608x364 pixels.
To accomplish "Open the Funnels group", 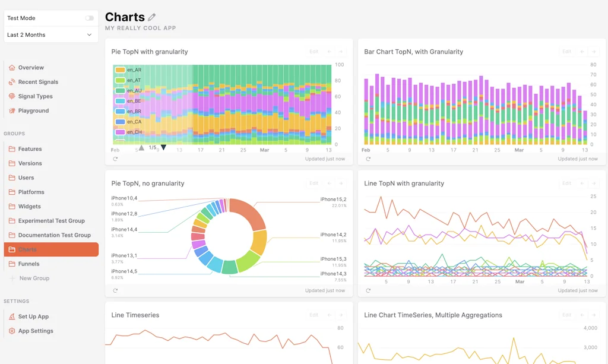I will coord(28,264).
